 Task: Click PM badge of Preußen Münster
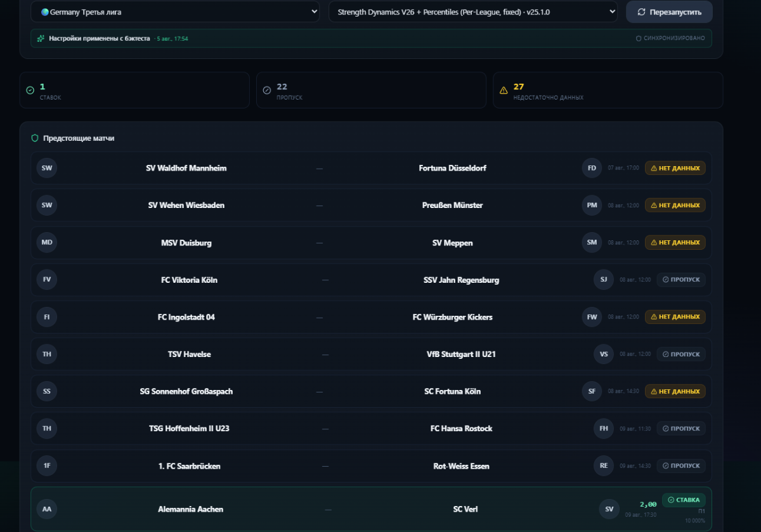click(x=592, y=205)
